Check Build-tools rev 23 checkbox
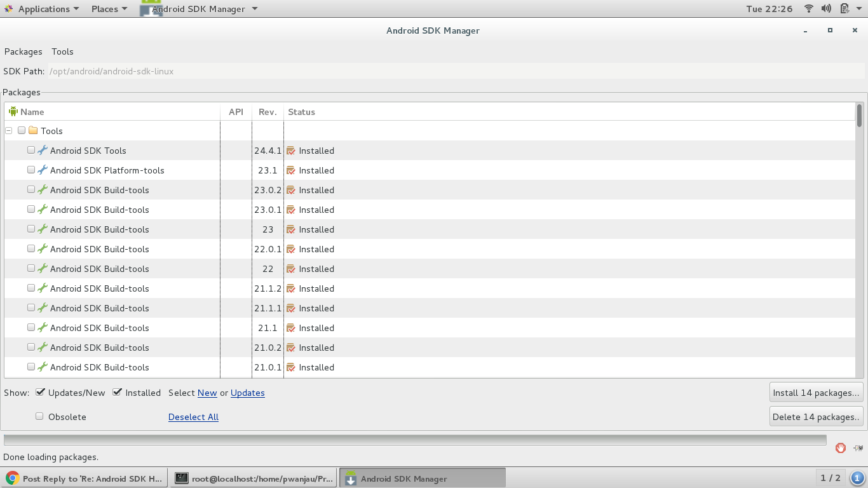868x488 pixels. pyautogui.click(x=31, y=229)
